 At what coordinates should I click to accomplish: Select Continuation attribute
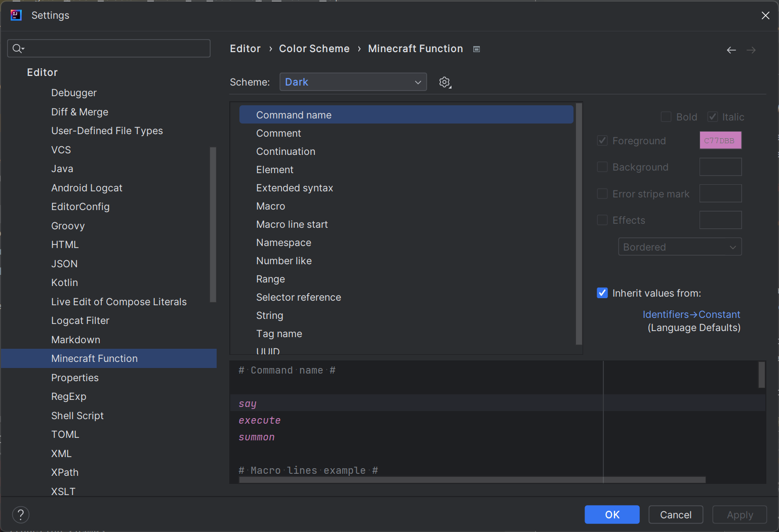(406, 151)
